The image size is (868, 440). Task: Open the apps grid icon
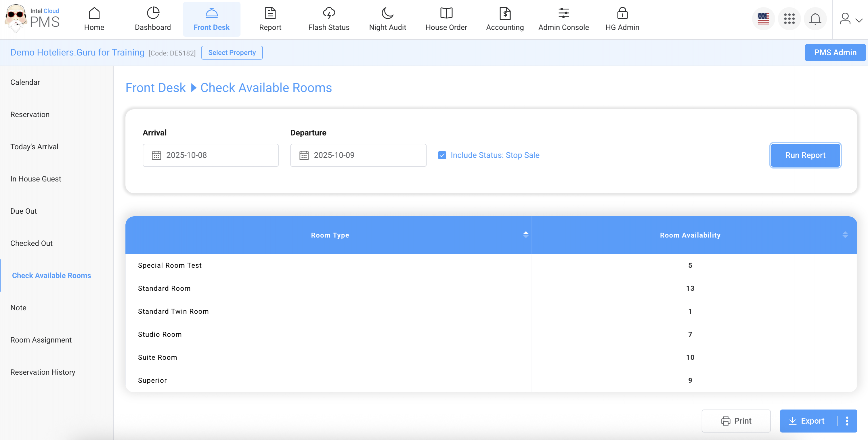[x=789, y=19]
